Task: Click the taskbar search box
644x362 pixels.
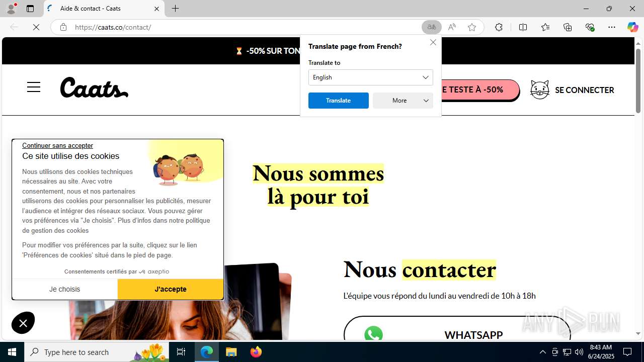Action: point(97,352)
